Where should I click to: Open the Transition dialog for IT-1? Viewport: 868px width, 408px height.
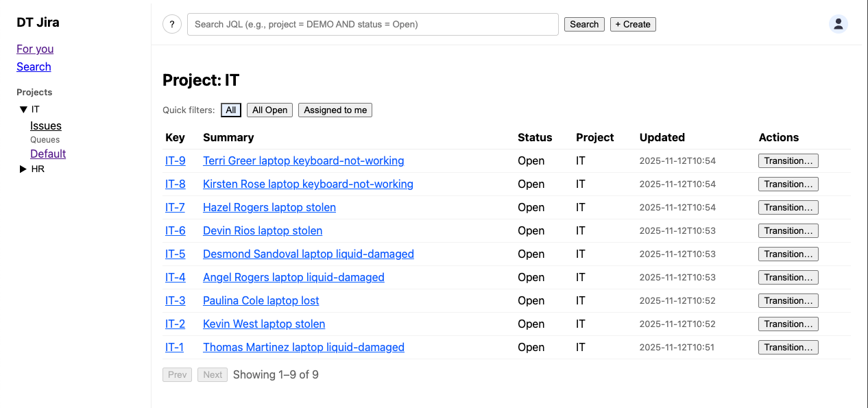click(x=788, y=347)
